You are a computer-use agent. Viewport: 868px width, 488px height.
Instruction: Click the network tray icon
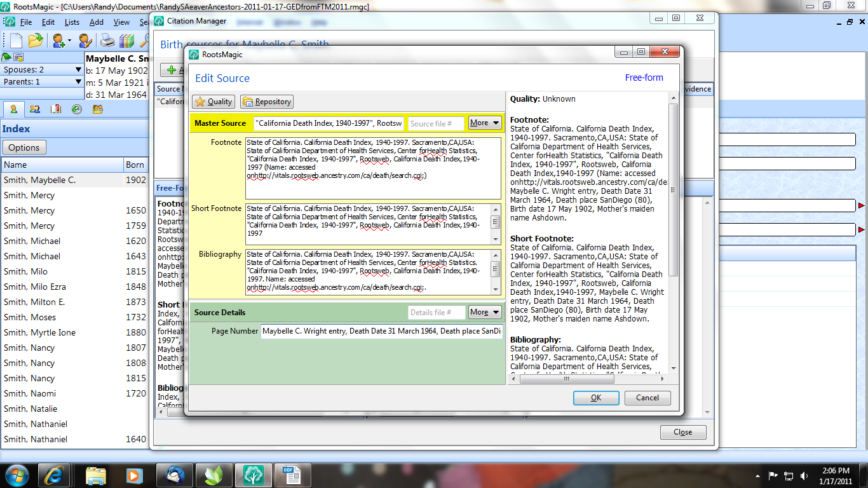[x=789, y=475]
